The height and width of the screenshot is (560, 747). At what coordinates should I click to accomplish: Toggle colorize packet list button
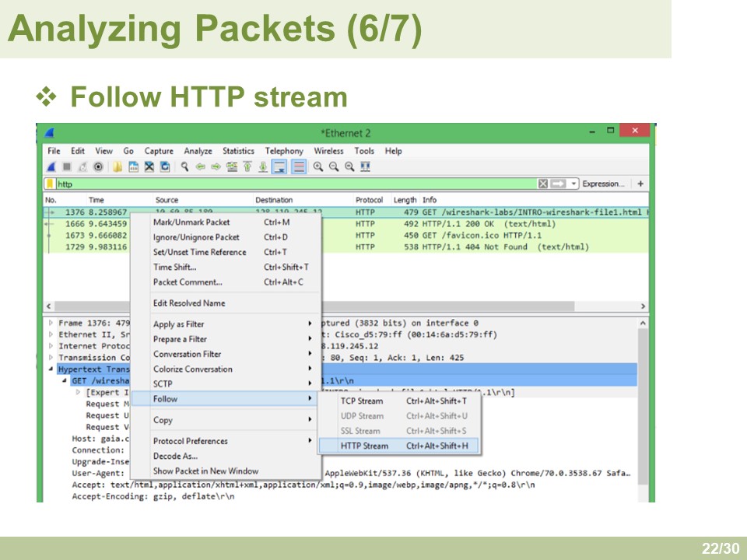[299, 166]
